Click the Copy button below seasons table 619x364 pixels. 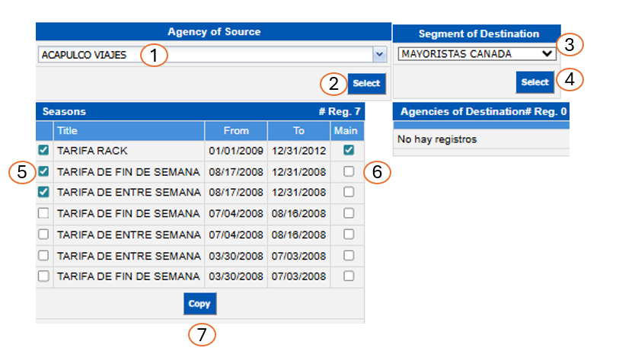(x=199, y=304)
